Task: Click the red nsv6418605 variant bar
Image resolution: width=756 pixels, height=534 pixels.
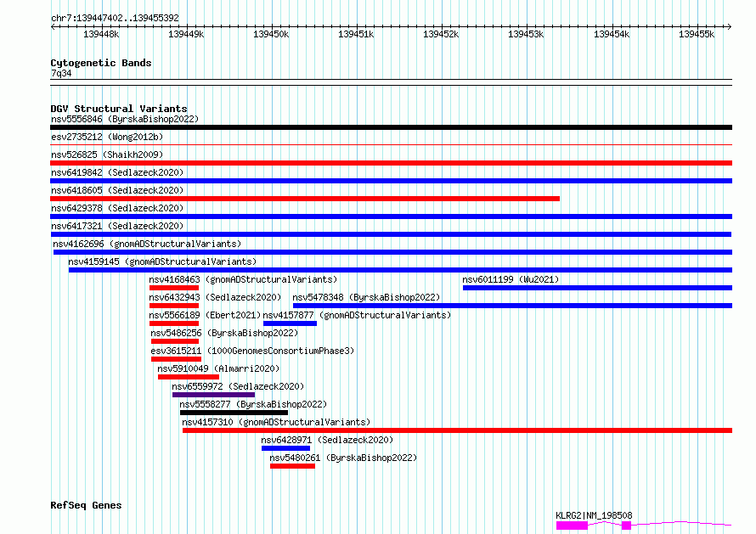Action: pos(305,199)
